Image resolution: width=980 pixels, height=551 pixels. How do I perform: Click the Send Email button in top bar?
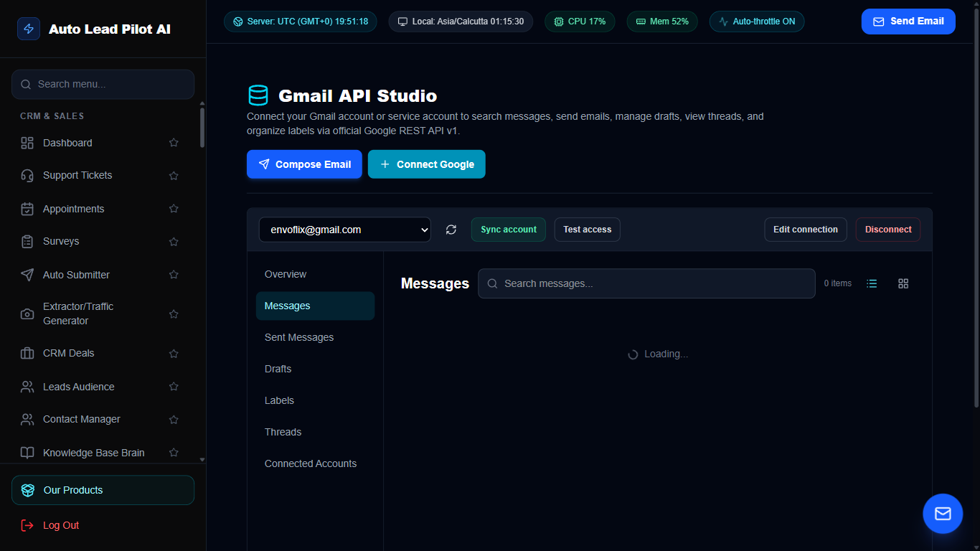click(x=908, y=22)
